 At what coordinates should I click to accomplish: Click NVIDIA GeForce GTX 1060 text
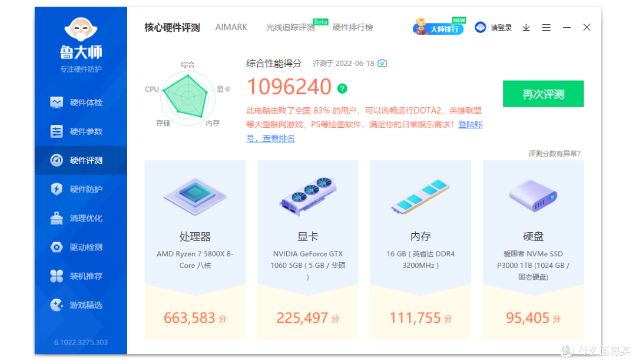tap(308, 265)
